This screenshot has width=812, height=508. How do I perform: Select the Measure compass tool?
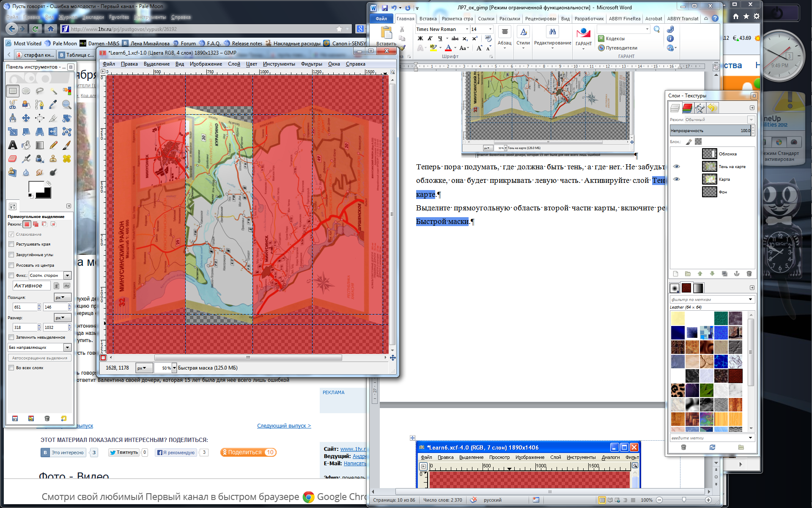(13, 118)
